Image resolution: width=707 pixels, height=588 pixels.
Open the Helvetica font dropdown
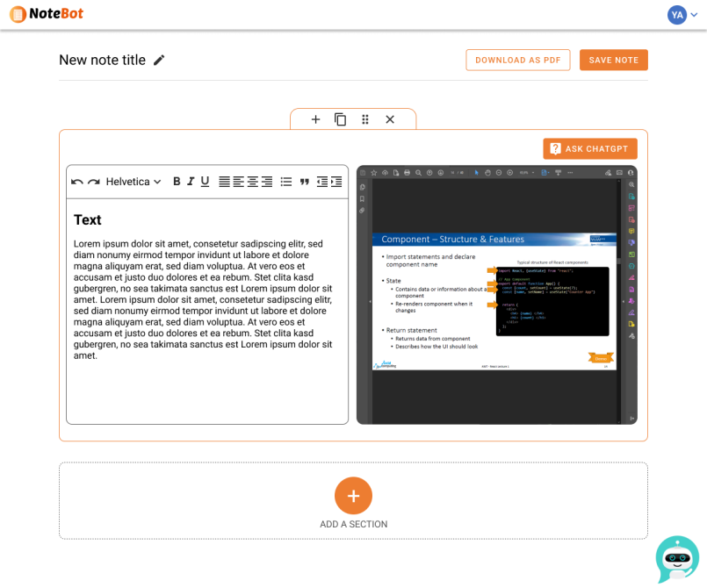tap(133, 182)
